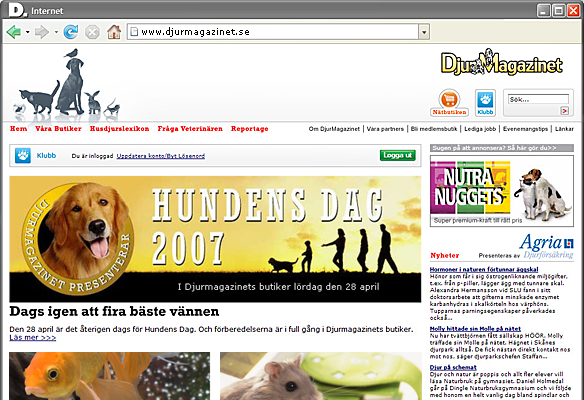Screen dimensions: 584x400
Task: Click the animal silhouettes header image
Action: (67, 84)
